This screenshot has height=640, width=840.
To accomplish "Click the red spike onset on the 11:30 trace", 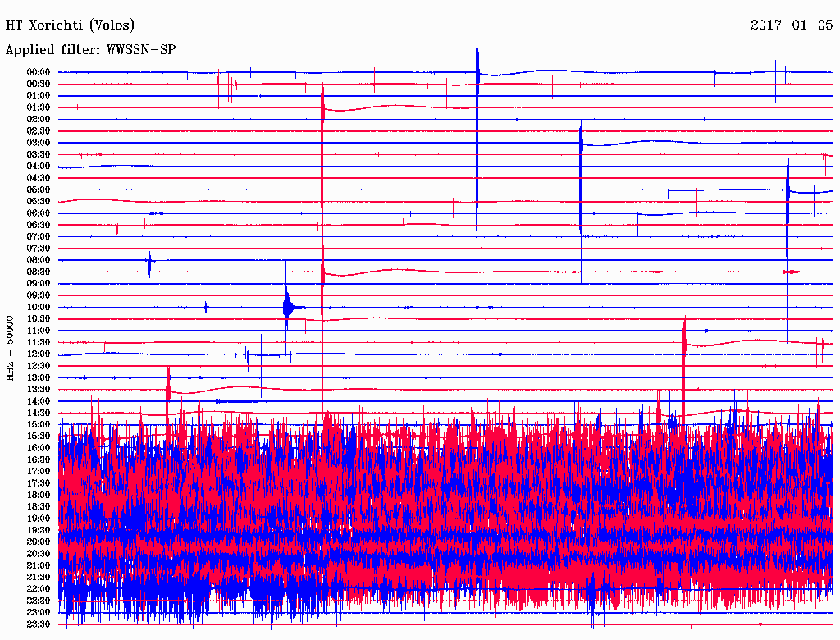I will click(x=683, y=338).
